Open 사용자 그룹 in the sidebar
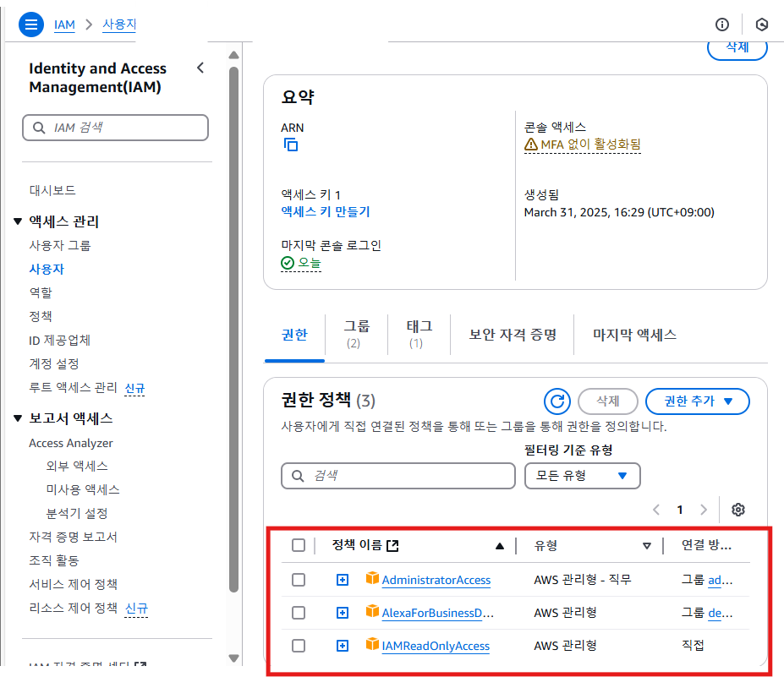This screenshot has height=677, width=784. pyautogui.click(x=60, y=245)
